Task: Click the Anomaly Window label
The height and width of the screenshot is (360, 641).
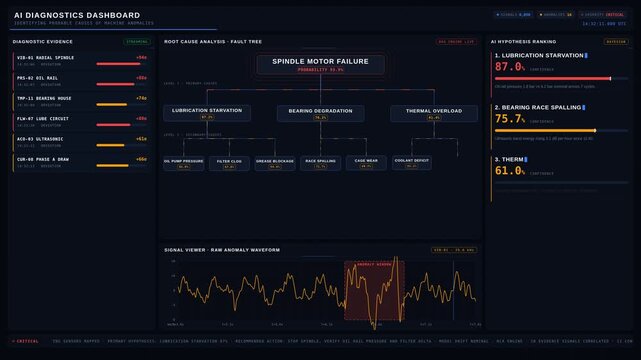Action: coord(374,265)
